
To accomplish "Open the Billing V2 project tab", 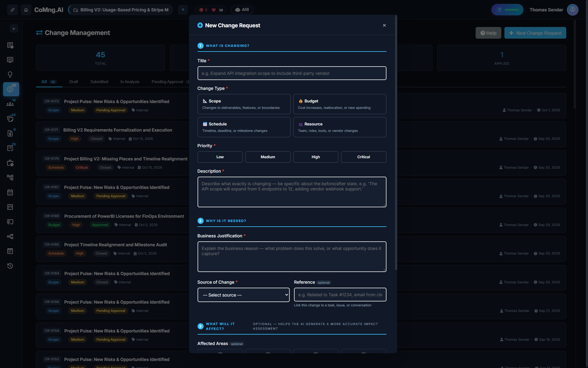I will click(x=121, y=10).
